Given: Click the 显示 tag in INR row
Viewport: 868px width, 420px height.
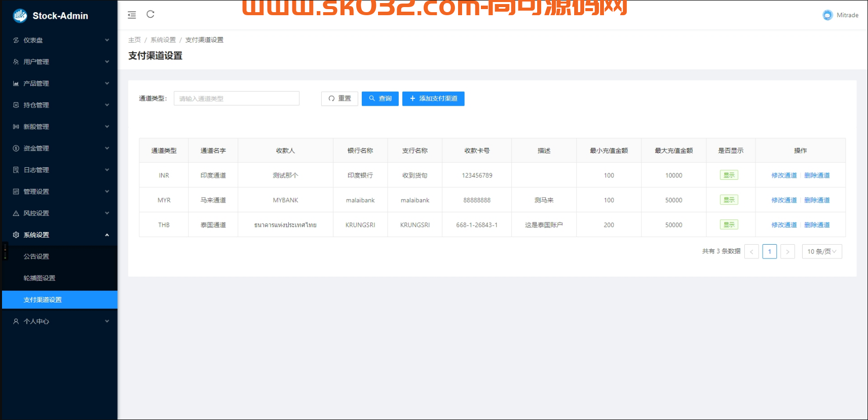Looking at the screenshot, I should [x=729, y=175].
